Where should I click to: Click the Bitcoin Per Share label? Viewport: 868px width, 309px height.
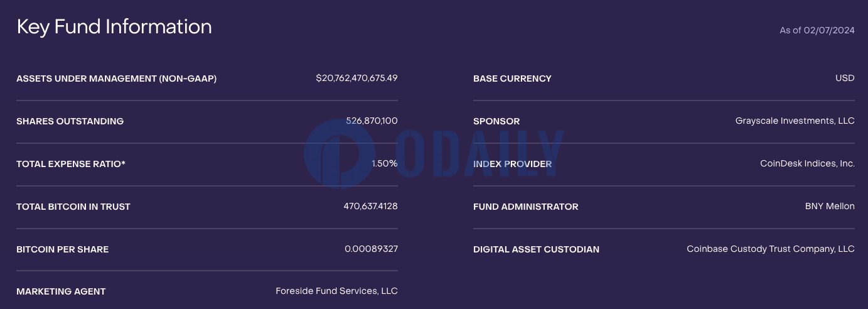click(63, 249)
